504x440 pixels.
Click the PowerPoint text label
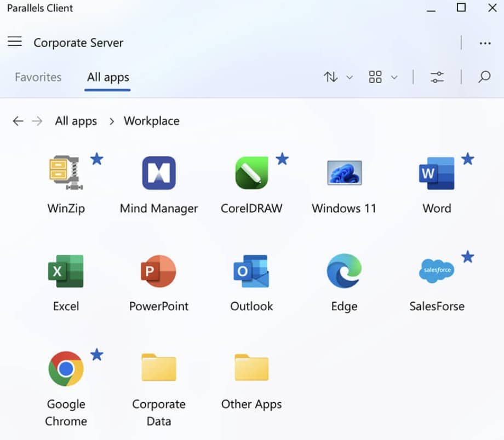tap(159, 306)
